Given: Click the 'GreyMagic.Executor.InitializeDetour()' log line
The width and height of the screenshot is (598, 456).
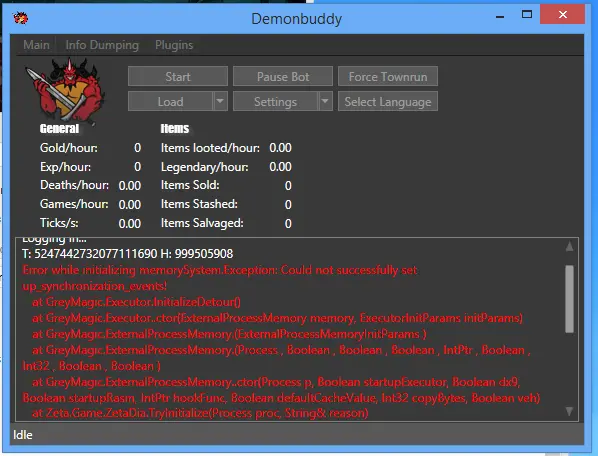Looking at the screenshot, I should point(136,302).
